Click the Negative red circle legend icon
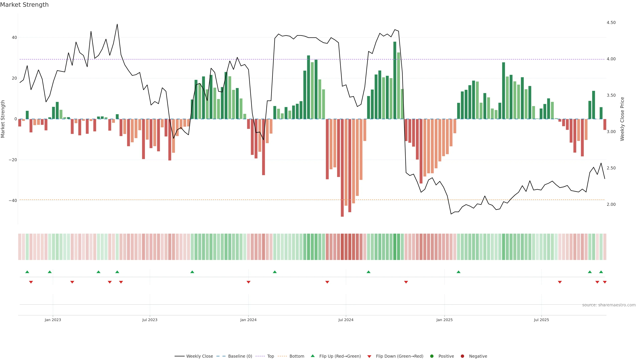644x362 pixels. coord(462,356)
